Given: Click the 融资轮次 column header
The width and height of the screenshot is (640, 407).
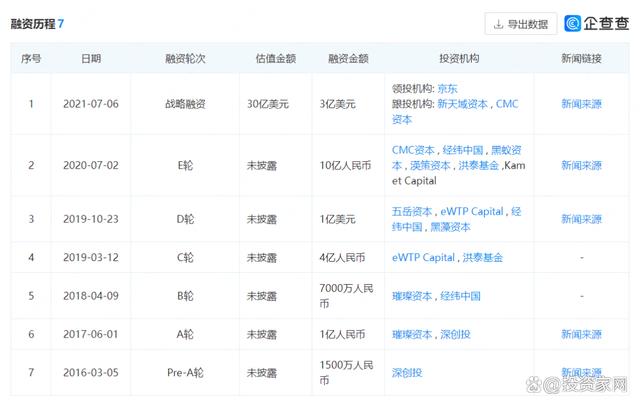Looking at the screenshot, I should point(185,59).
